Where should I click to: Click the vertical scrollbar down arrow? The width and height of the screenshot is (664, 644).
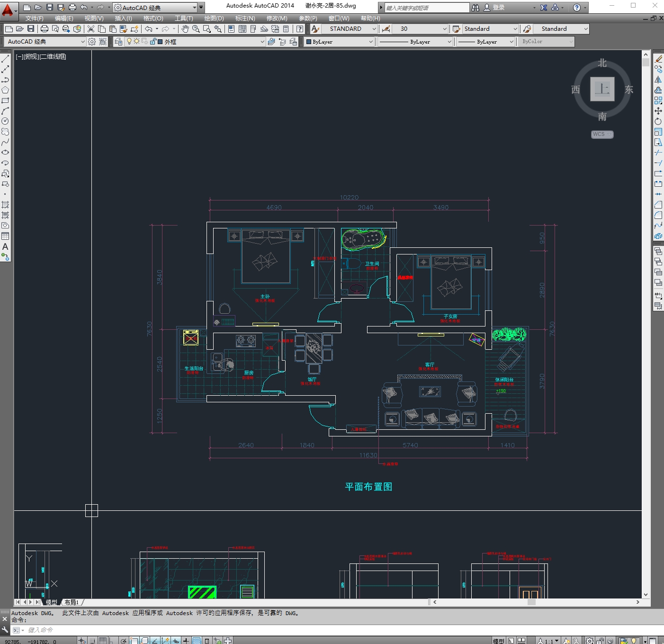[646, 595]
